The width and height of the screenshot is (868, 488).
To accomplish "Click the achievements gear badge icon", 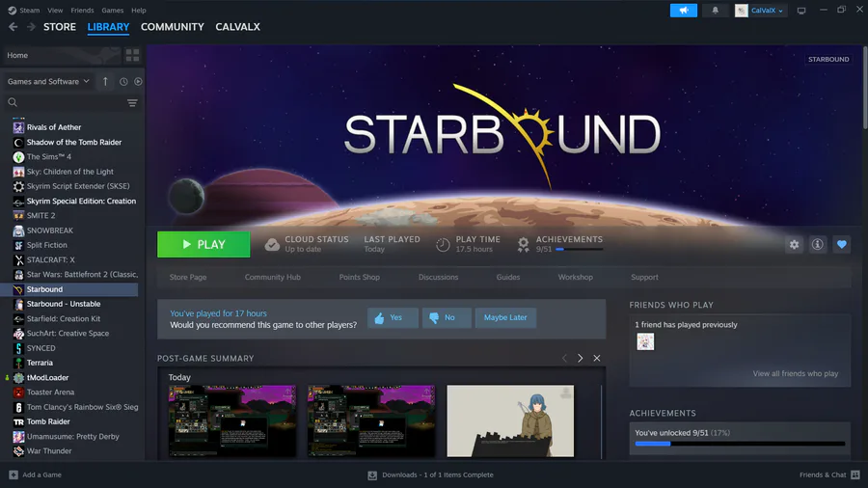I will [523, 244].
